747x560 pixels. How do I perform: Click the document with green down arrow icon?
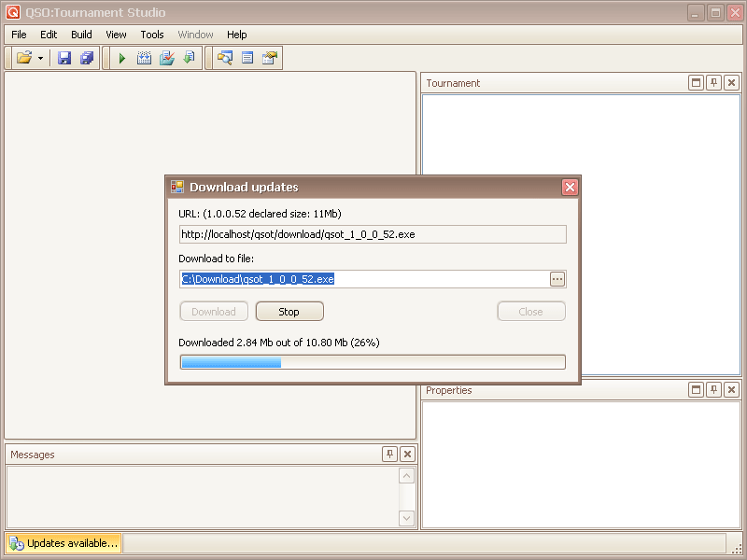[190, 58]
